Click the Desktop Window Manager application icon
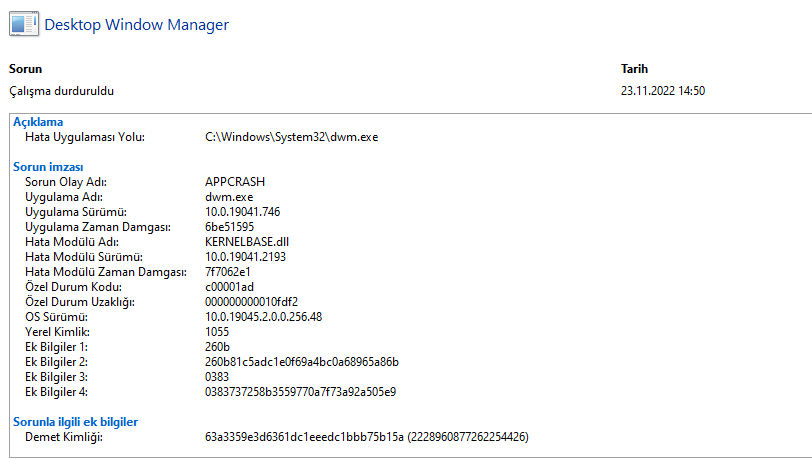The image size is (812, 459). pyautogui.click(x=22, y=24)
